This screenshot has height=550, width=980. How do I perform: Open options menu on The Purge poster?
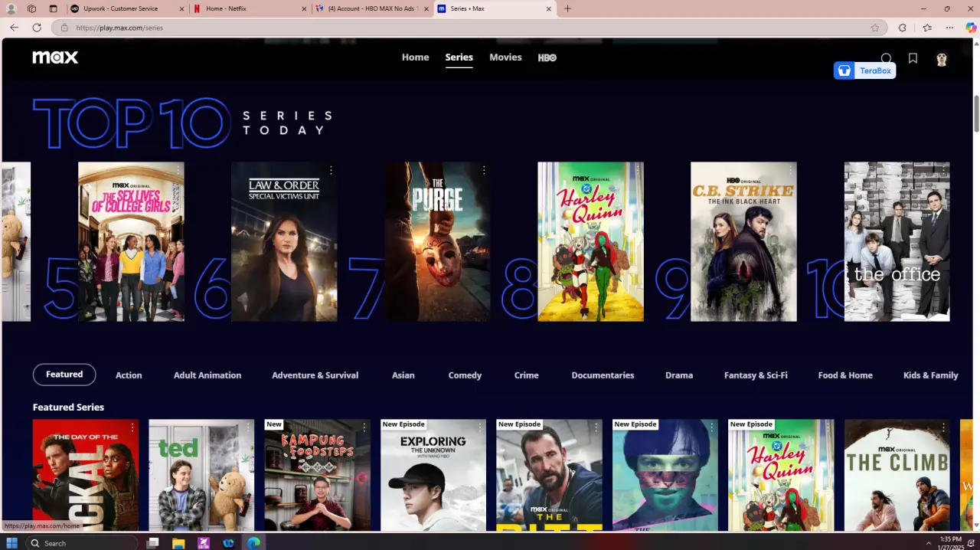484,170
